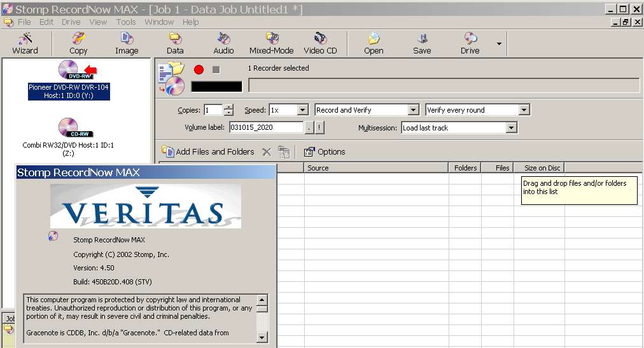Image resolution: width=644 pixels, height=348 pixels.
Task: Open the Verify every round dropdown
Action: 524,110
